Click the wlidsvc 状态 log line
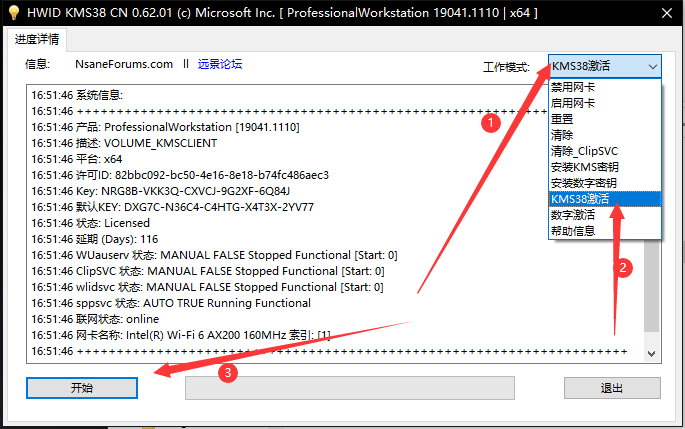 tap(207, 287)
